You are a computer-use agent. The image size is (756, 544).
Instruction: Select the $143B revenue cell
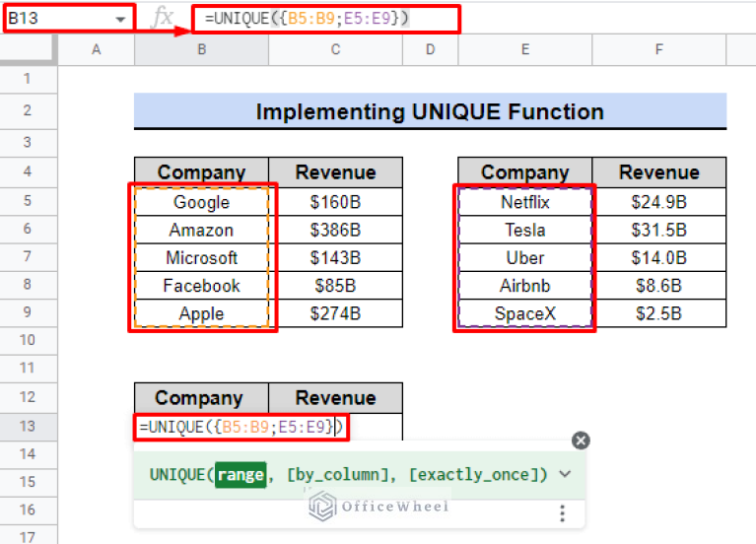pos(335,257)
